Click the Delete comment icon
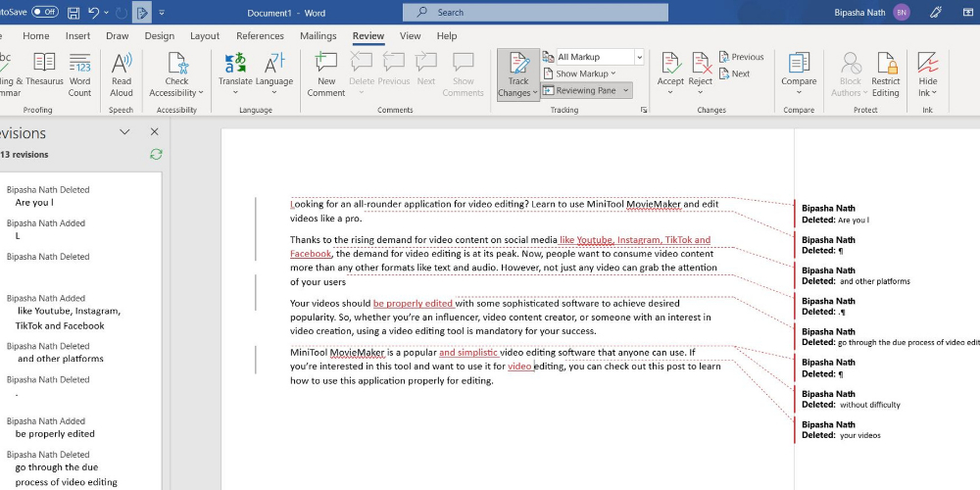The height and width of the screenshot is (490, 980). coord(362,63)
